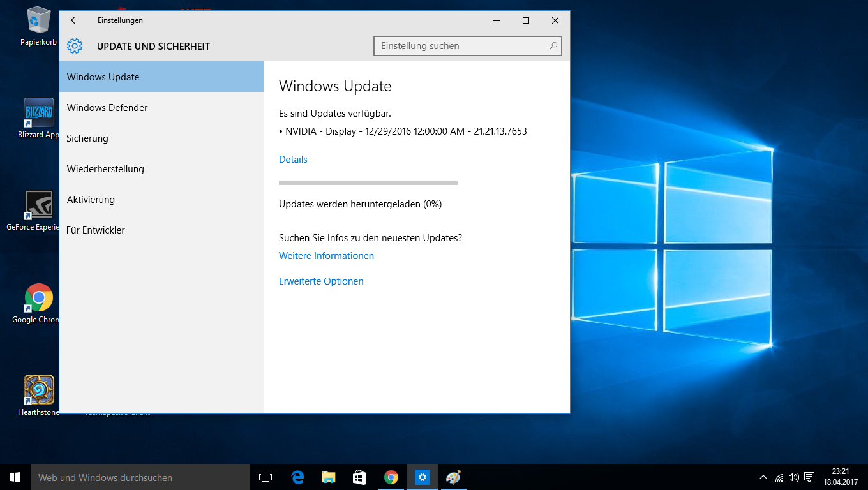Go to the Sicherung section

(x=161, y=138)
